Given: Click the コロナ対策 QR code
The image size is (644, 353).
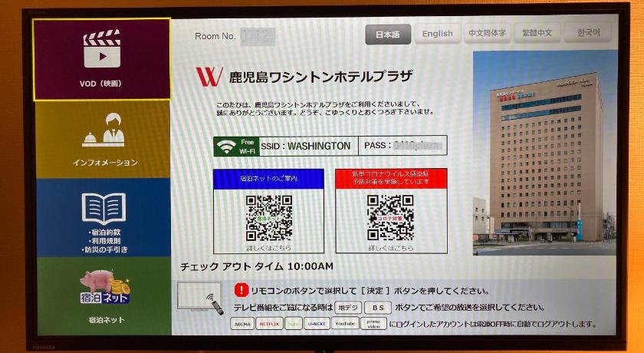Looking at the screenshot, I should tap(390, 217).
